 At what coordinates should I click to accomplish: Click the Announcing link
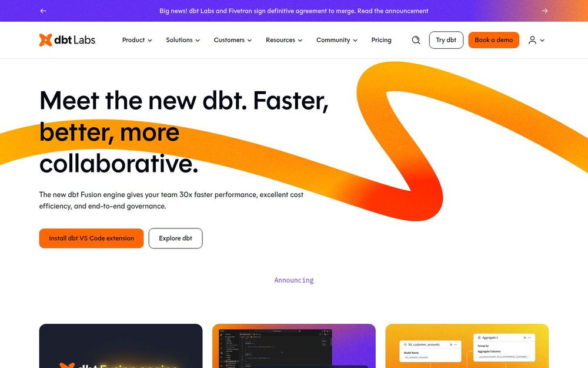tap(294, 280)
